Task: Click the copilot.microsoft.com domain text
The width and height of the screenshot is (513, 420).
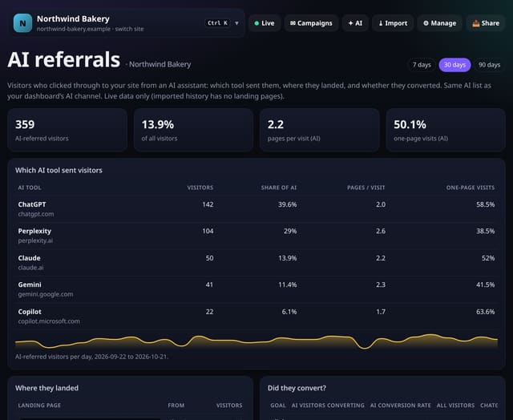Action: pyautogui.click(x=49, y=321)
